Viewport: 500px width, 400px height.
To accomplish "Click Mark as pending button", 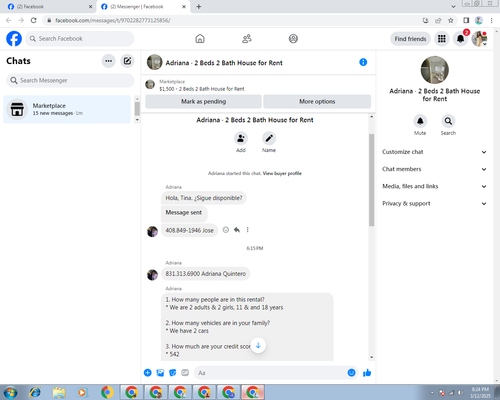I will (x=203, y=101).
